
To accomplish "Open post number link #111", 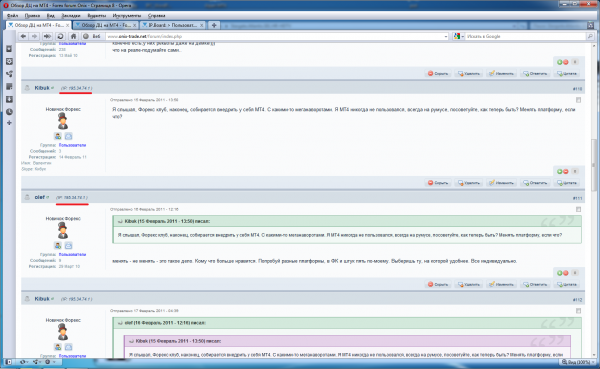I will [x=577, y=198].
